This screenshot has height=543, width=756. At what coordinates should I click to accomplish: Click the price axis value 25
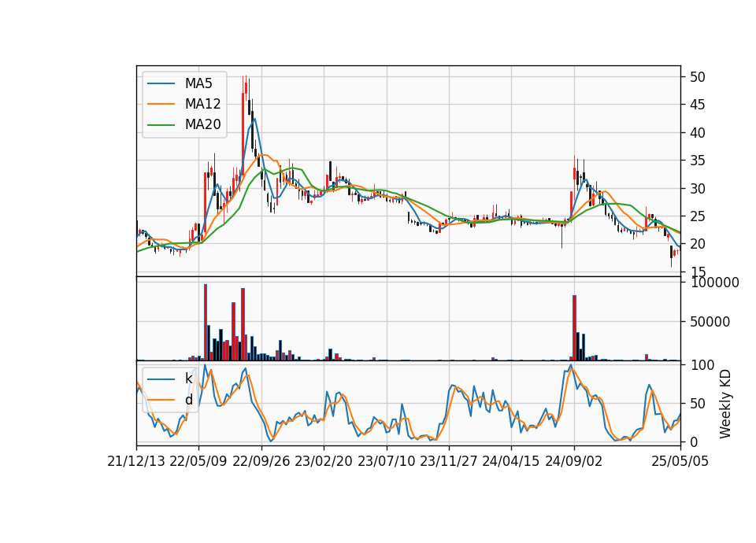pos(697,216)
